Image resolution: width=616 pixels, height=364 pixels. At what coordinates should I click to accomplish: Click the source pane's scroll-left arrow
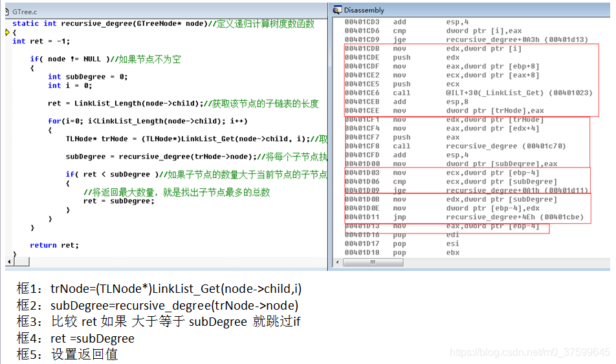coord(9,261)
